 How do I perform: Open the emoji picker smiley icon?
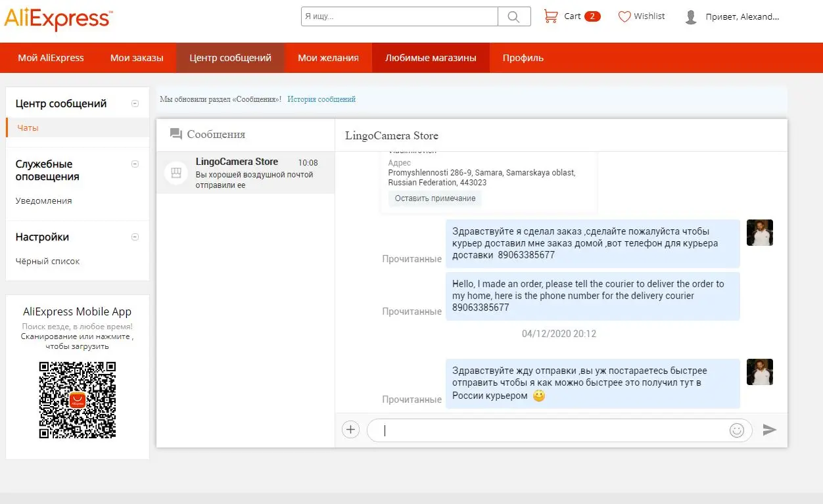(x=737, y=430)
